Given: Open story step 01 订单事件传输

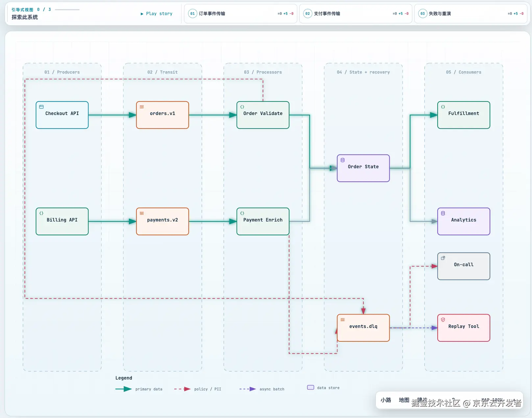Looking at the screenshot, I should [x=241, y=13].
